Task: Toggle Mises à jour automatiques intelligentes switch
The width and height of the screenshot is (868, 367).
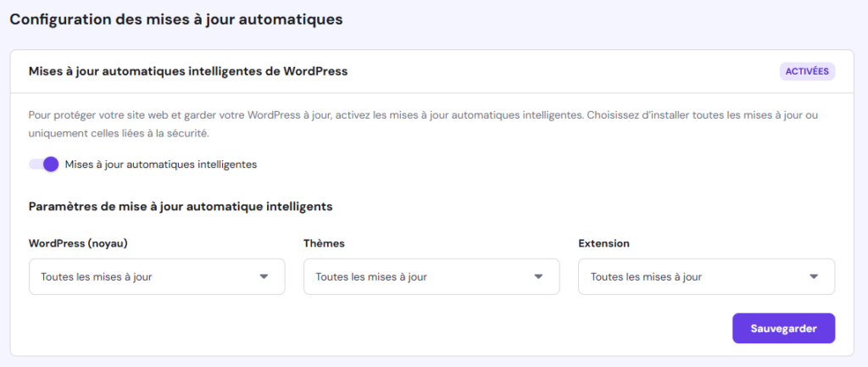Action: [x=43, y=164]
